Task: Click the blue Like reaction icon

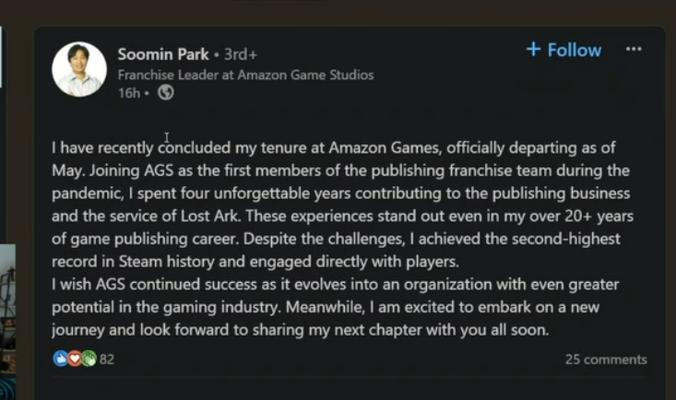Action: (x=61, y=359)
